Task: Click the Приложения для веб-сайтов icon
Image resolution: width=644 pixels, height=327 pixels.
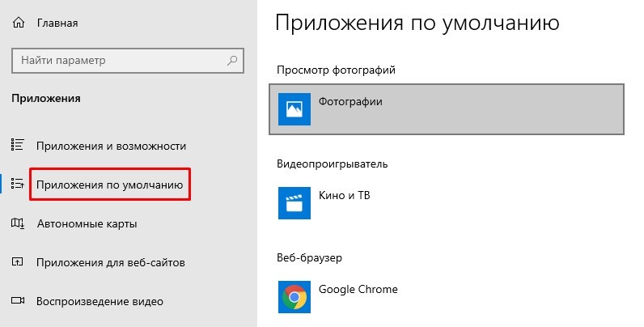Action: [x=17, y=261]
